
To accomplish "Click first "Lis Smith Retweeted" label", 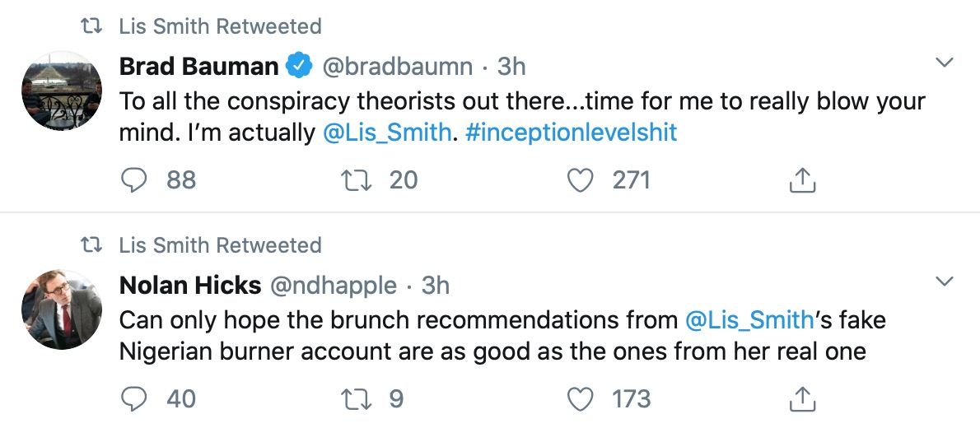I will click(x=220, y=26).
